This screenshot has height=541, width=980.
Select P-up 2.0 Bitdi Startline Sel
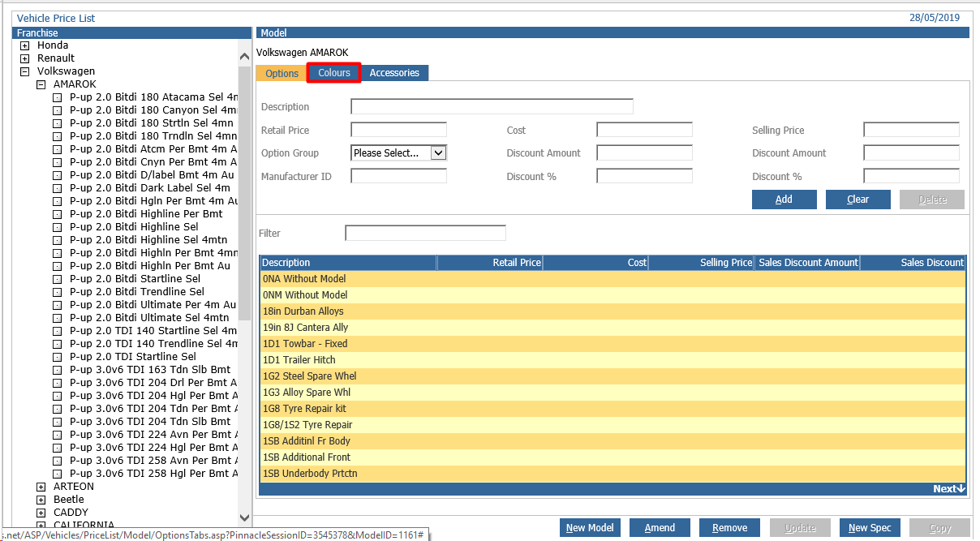tap(137, 279)
